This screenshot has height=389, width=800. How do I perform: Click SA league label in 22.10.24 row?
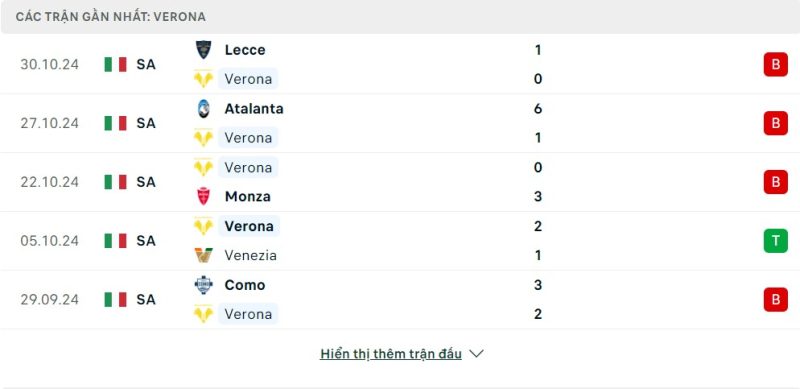pyautogui.click(x=146, y=182)
